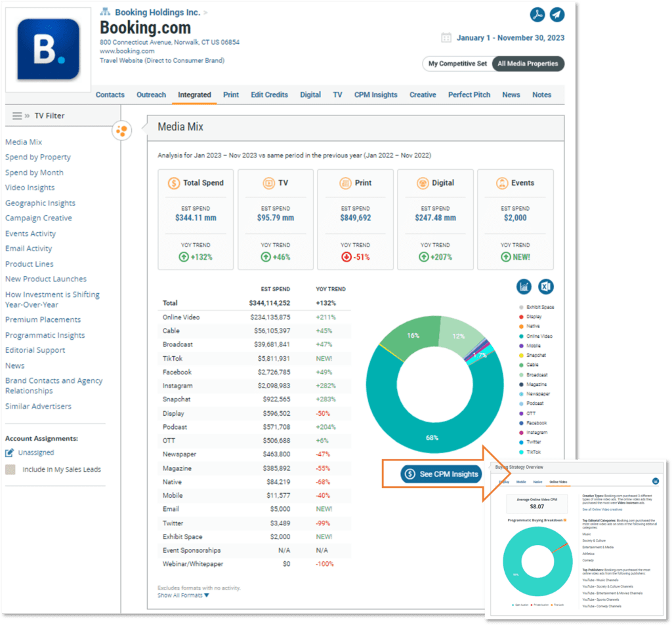Open Booking Holdings Inc. parent link
Viewport: 672px width, 625px height.
coord(157,12)
